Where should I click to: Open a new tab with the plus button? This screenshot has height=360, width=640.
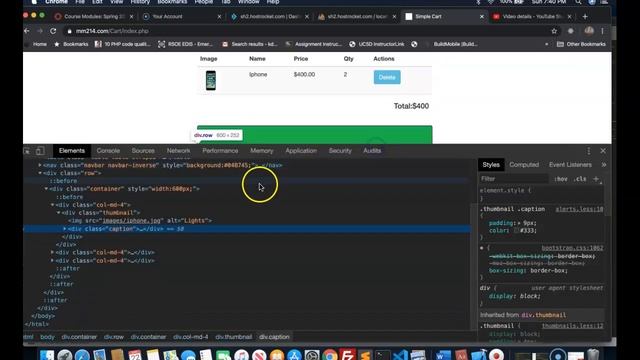585,16
